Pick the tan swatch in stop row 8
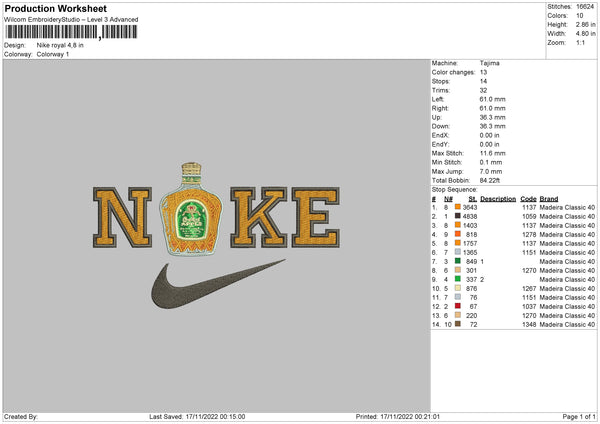This screenshot has width=600, height=424. tap(458, 270)
